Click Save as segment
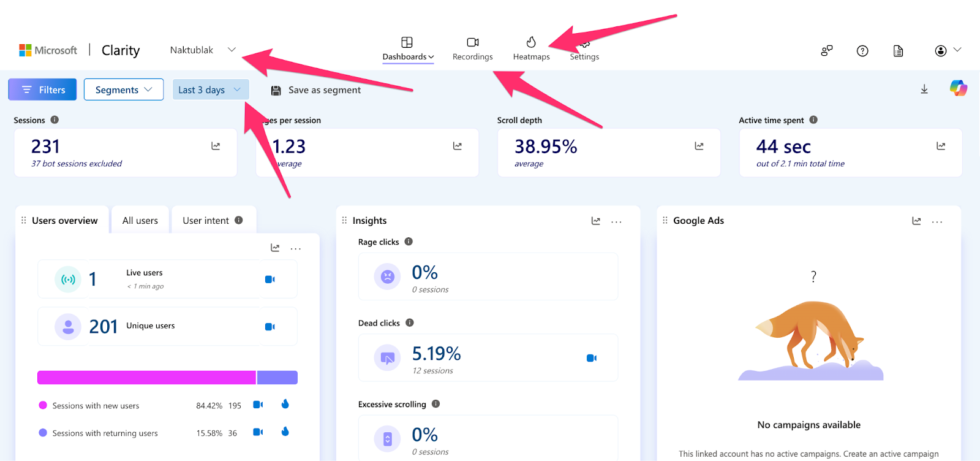 click(316, 90)
